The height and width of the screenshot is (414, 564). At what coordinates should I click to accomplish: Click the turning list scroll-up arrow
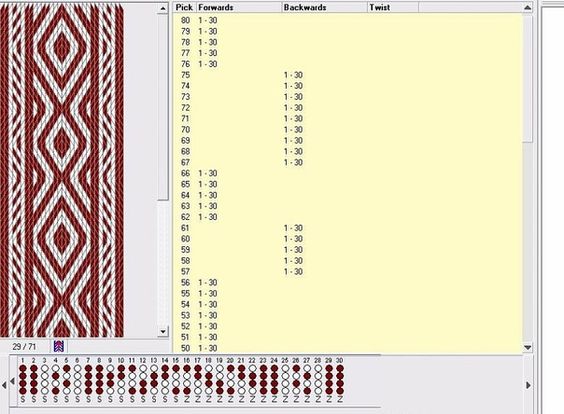[527, 8]
